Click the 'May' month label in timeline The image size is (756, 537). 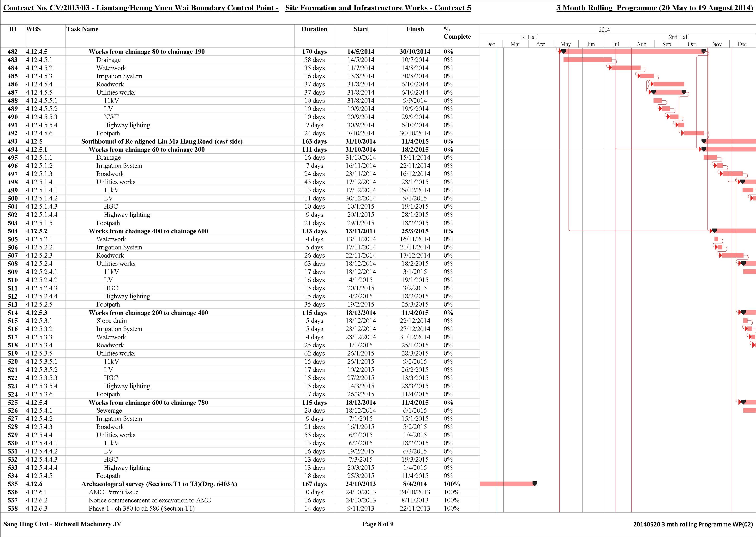[566, 44]
